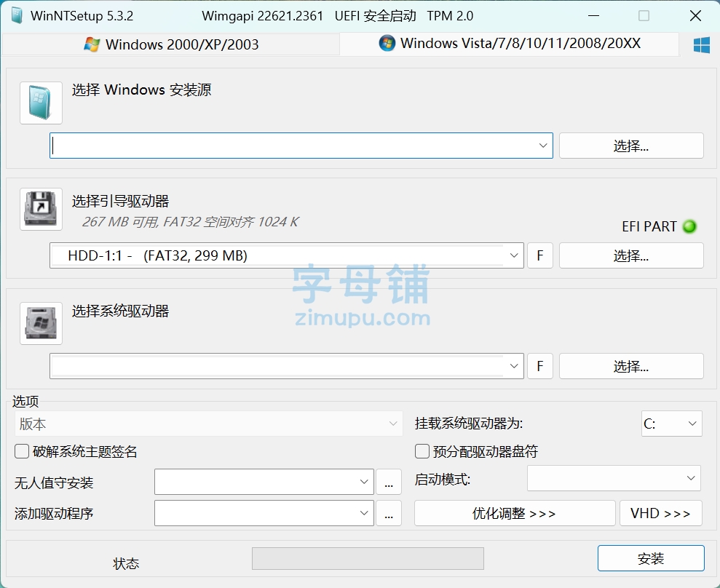Click the 安装 install button

[x=651, y=558]
